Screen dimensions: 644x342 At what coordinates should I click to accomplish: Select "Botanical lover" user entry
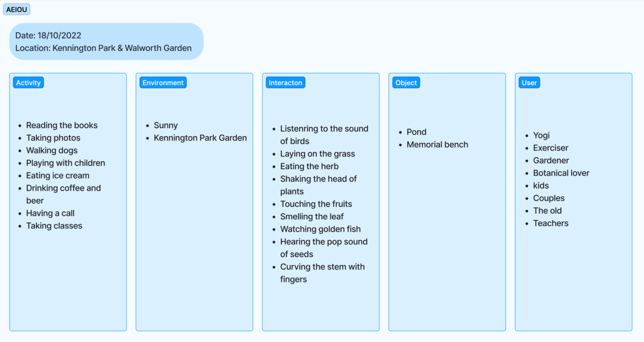(561, 173)
